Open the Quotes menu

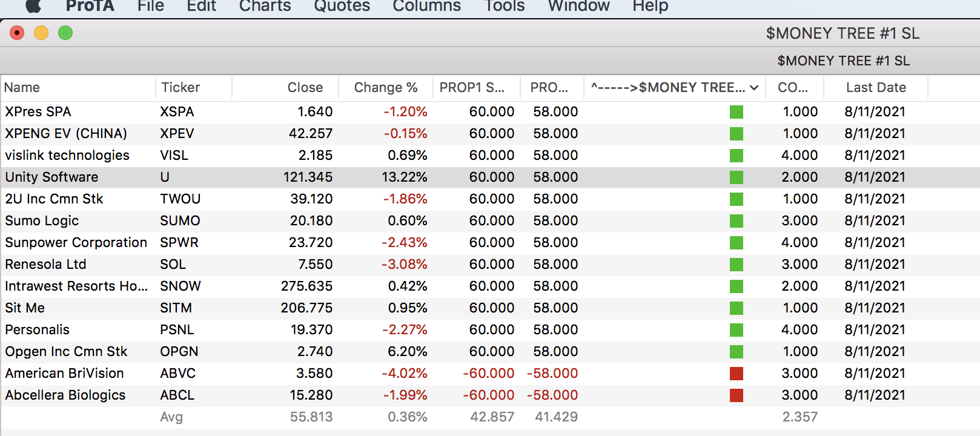[342, 6]
